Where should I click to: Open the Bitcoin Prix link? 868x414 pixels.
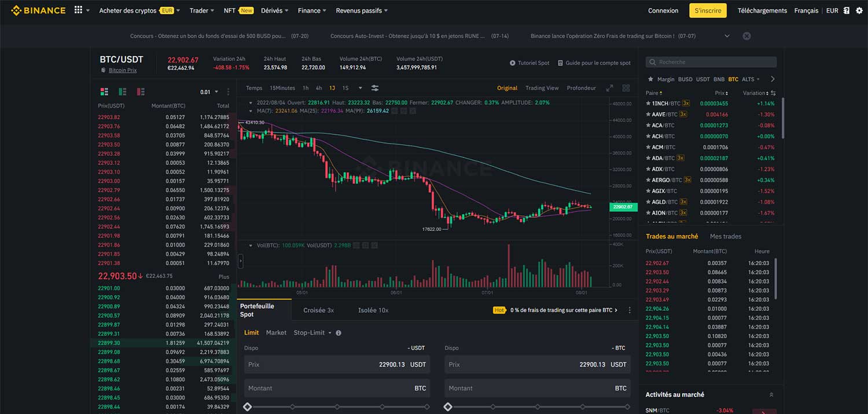coord(123,70)
